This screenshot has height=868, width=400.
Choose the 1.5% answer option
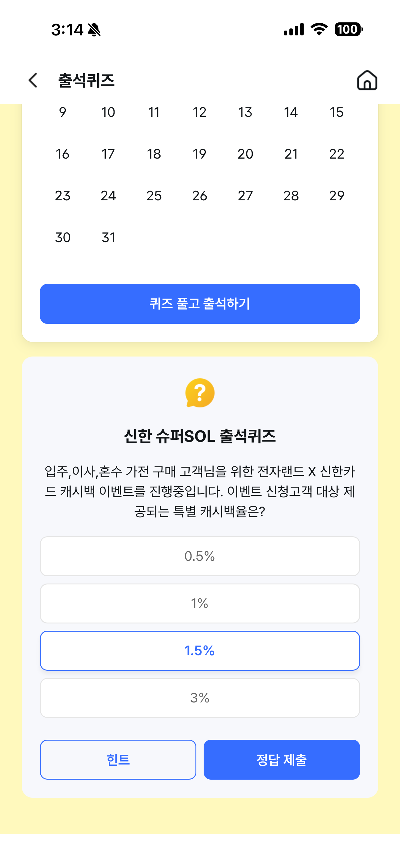200,651
